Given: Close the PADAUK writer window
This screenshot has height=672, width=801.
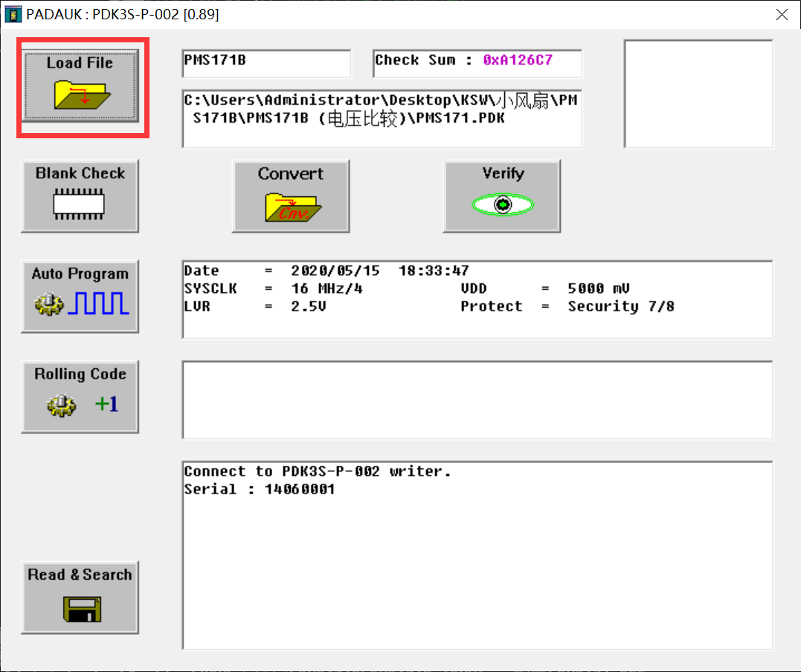Looking at the screenshot, I should (782, 14).
